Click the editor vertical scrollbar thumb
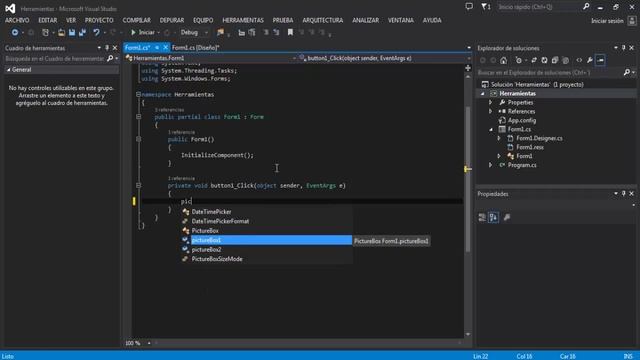This screenshot has width=640, height=360. coord(468,180)
